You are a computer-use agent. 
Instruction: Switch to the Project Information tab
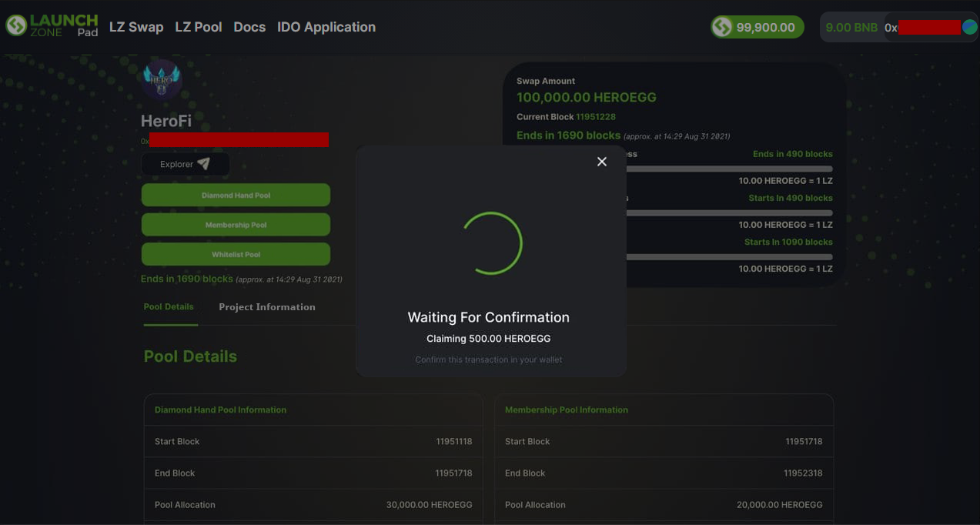pos(267,306)
